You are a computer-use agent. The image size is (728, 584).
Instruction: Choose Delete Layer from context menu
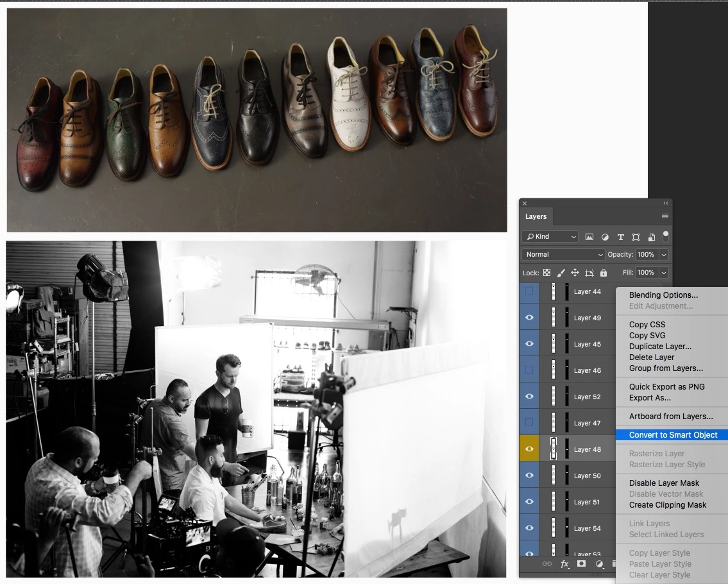(652, 357)
